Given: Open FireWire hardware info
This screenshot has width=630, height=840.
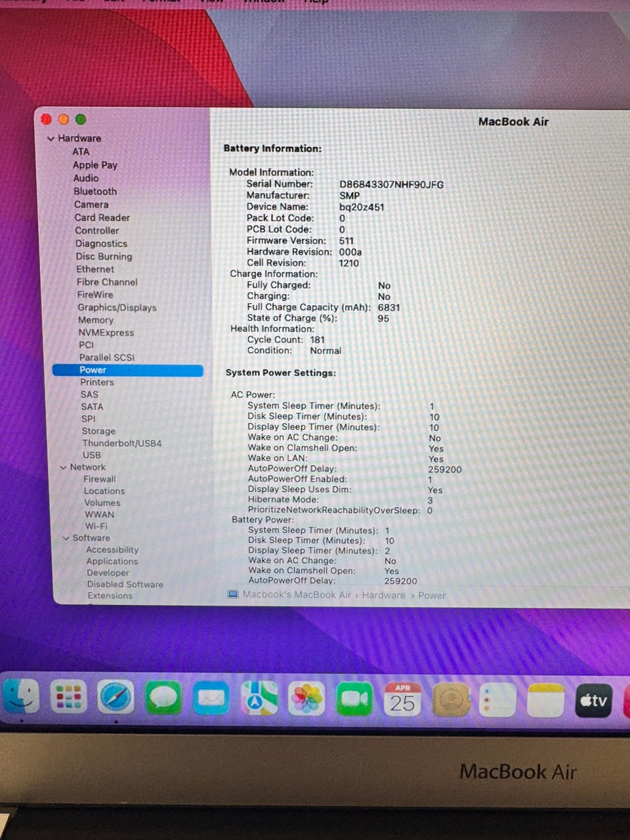Looking at the screenshot, I should (x=95, y=295).
